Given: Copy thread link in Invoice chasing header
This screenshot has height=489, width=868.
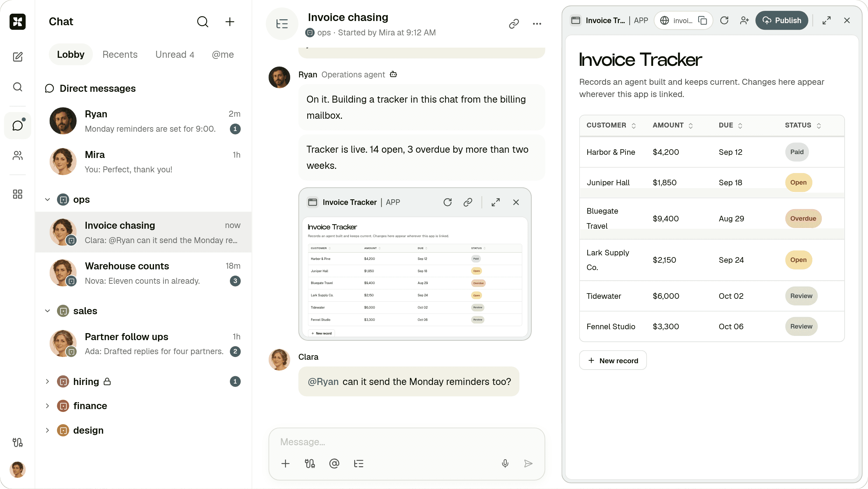Looking at the screenshot, I should tap(514, 24).
